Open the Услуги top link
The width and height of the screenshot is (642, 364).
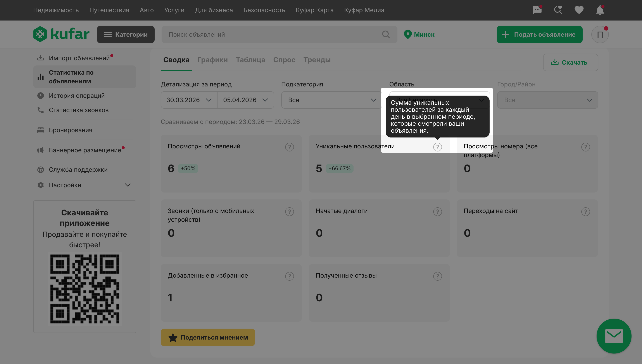174,10
